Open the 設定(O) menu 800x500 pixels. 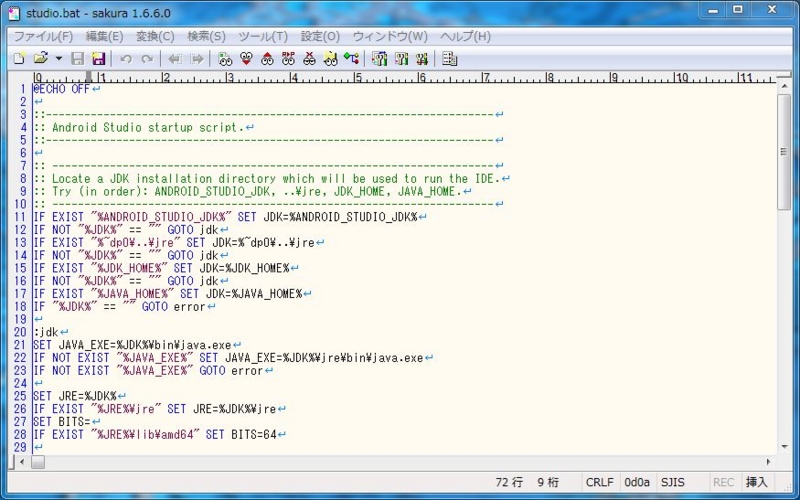[320, 36]
